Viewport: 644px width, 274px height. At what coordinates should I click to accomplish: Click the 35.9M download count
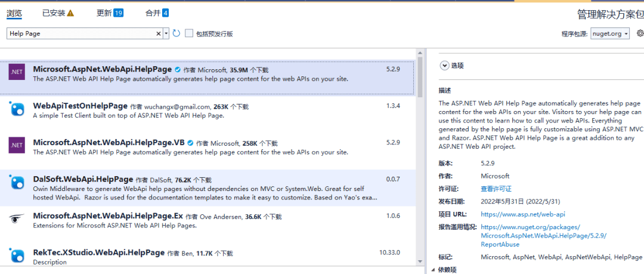point(239,70)
